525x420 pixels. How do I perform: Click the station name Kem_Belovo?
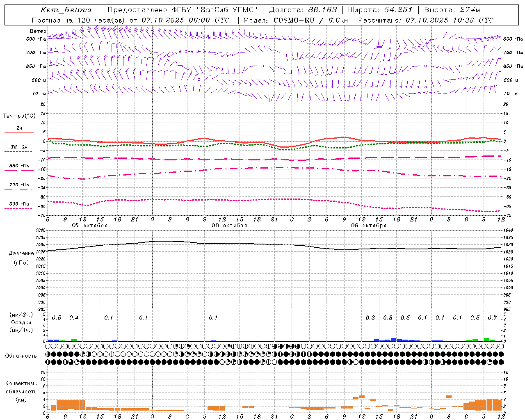(x=66, y=10)
